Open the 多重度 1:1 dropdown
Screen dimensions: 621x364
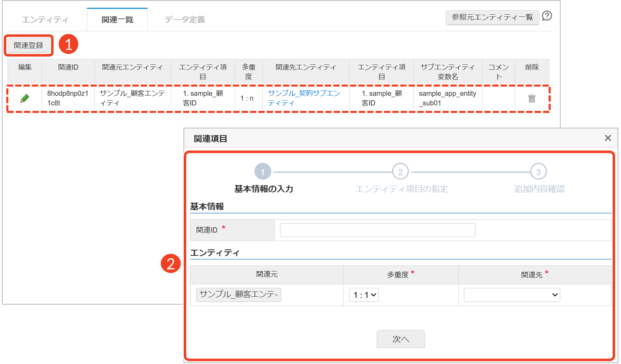point(364,295)
